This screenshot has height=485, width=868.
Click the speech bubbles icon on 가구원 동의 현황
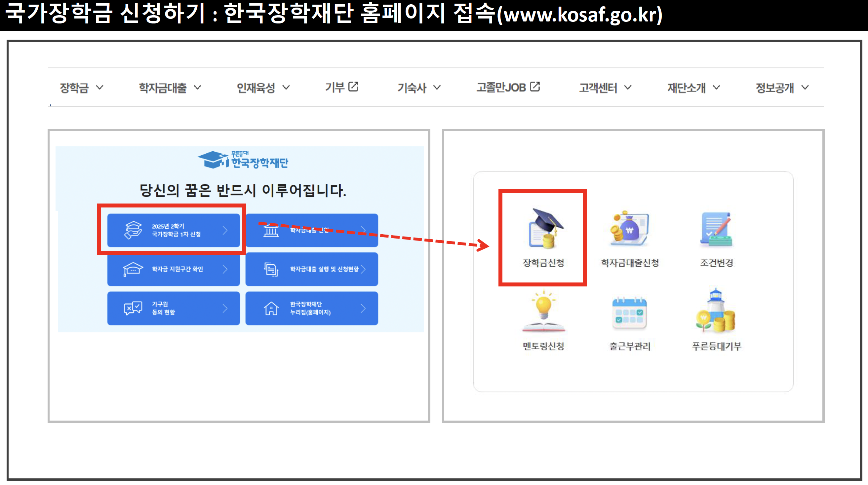[133, 308]
